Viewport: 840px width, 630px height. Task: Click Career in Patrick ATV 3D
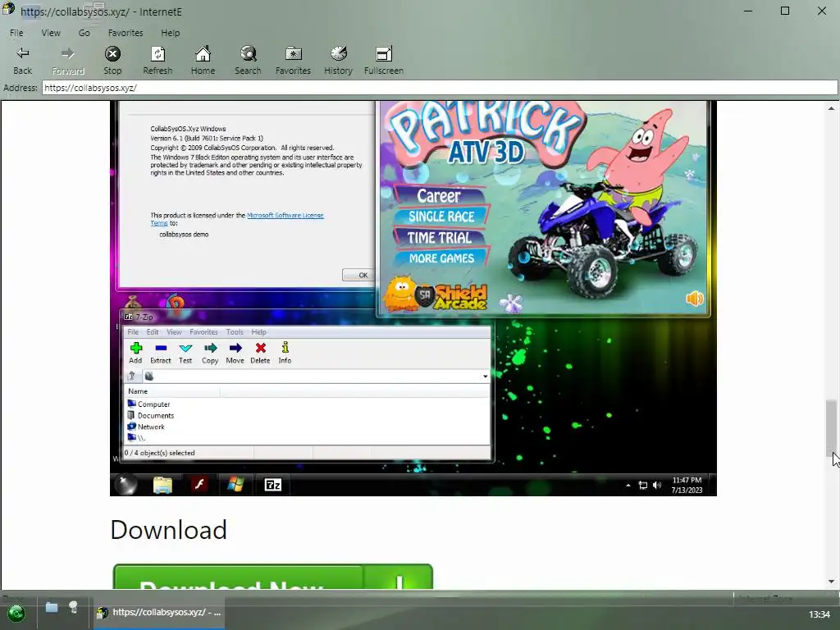click(x=439, y=195)
